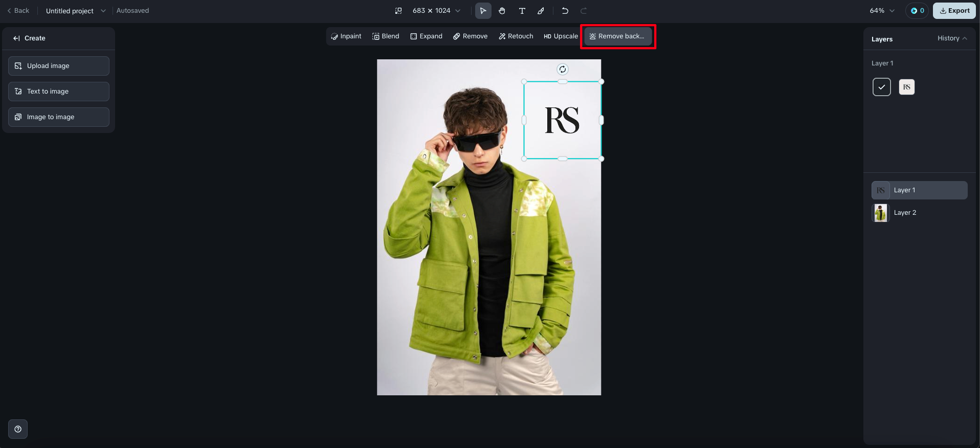Screen dimensions: 980x448
Task: Open the 683 × 1024 canvas size dropdown
Action: (x=436, y=11)
